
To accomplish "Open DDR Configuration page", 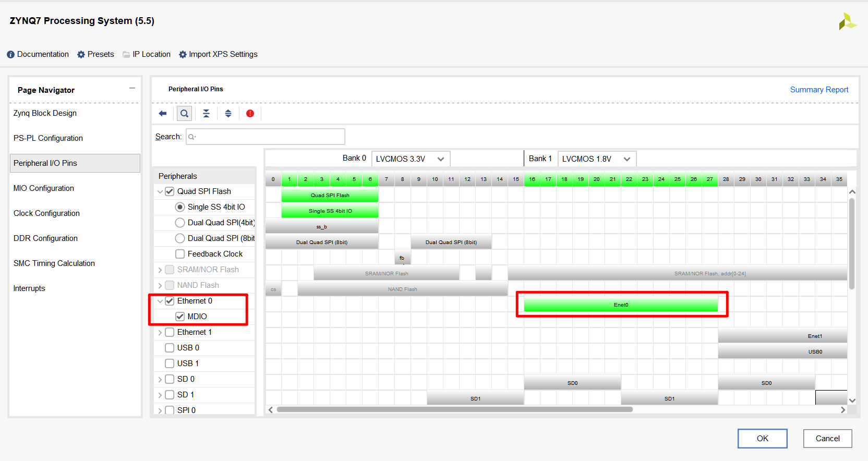I will pyautogui.click(x=45, y=238).
